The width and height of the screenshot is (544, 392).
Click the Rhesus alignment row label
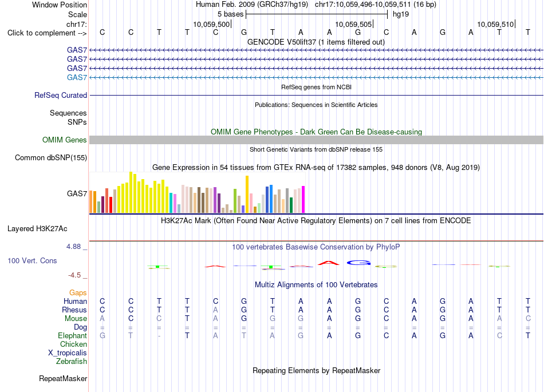[x=74, y=310]
